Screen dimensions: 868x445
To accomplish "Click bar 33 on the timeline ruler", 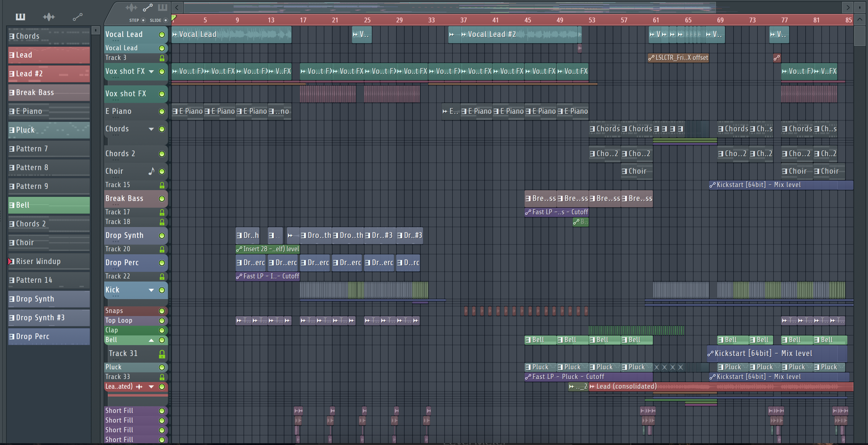I will click(431, 20).
